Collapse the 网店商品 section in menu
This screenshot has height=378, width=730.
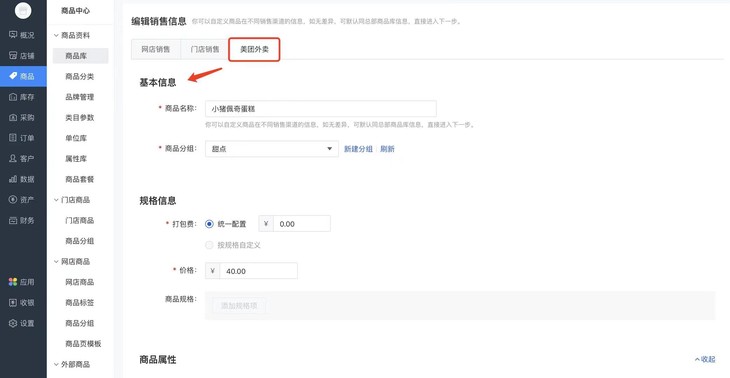click(x=56, y=261)
